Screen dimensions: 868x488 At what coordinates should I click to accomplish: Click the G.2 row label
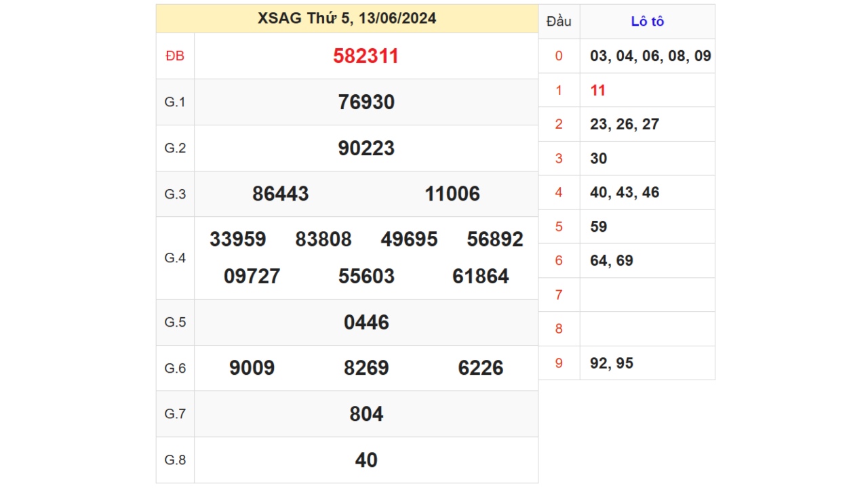pyautogui.click(x=175, y=148)
